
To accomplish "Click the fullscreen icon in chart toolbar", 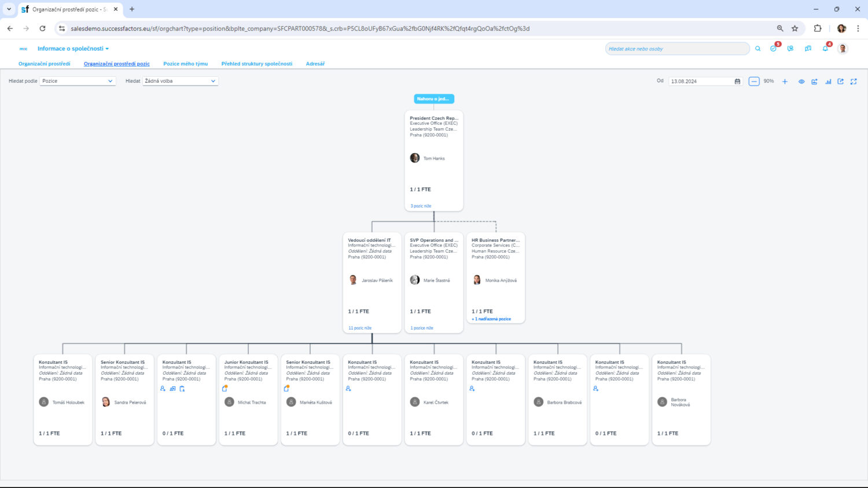I will point(854,82).
